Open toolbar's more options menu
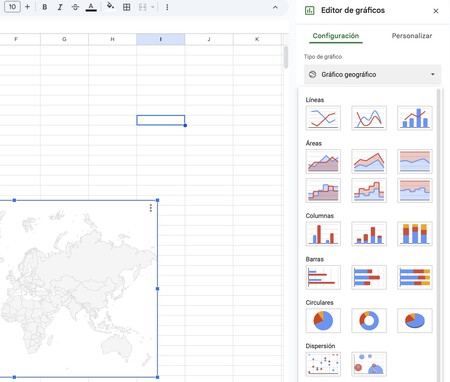Image resolution: width=450 pixels, height=382 pixels. tap(167, 7)
